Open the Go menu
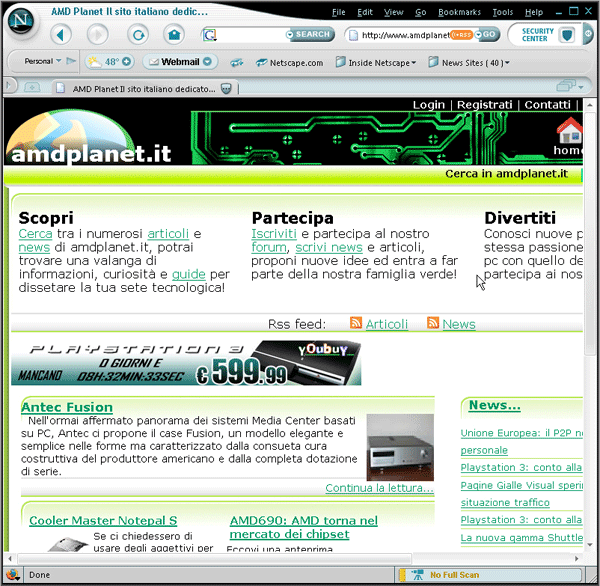The width and height of the screenshot is (600, 586). [x=421, y=12]
